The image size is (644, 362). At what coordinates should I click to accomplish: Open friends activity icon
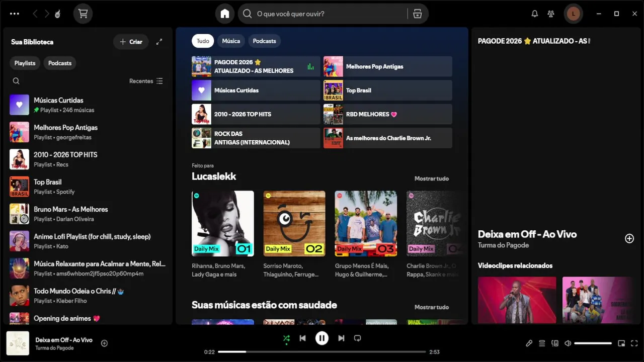(x=551, y=14)
